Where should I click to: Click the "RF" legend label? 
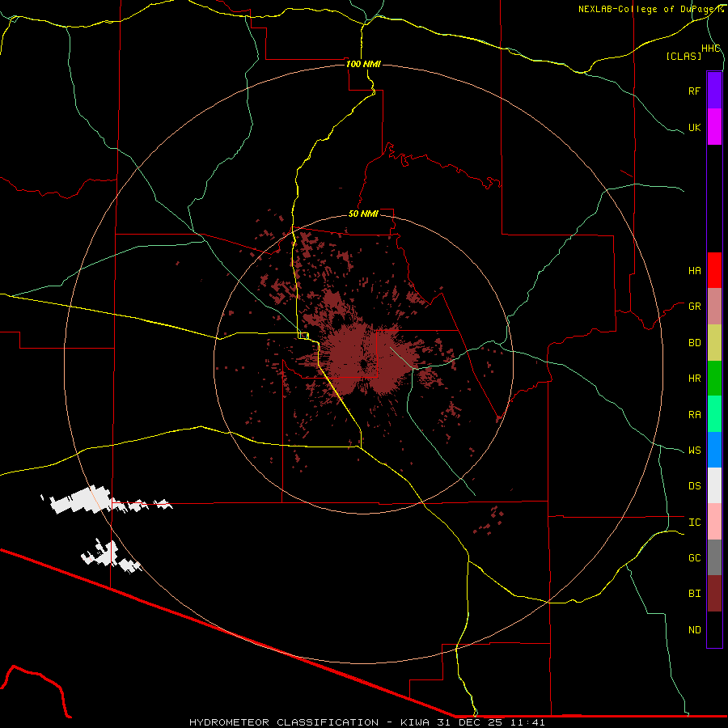[x=694, y=91]
